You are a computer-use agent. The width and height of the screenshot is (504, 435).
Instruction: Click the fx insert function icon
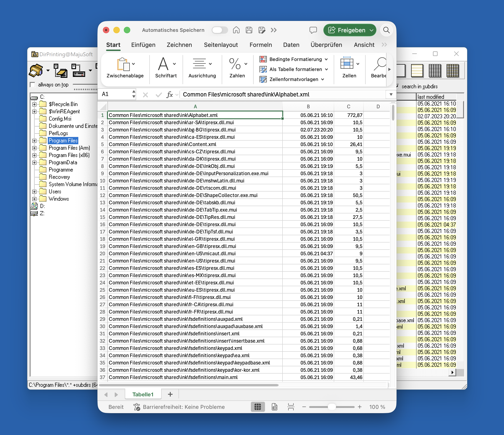click(170, 94)
